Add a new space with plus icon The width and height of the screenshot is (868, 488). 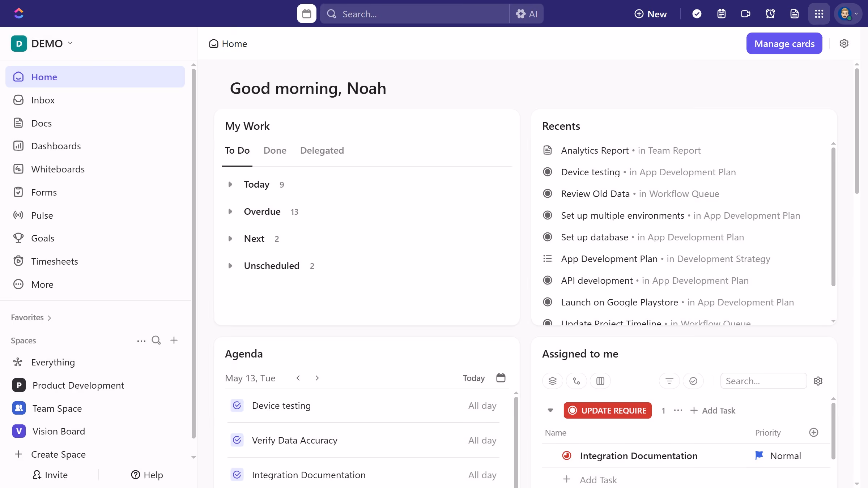(174, 340)
